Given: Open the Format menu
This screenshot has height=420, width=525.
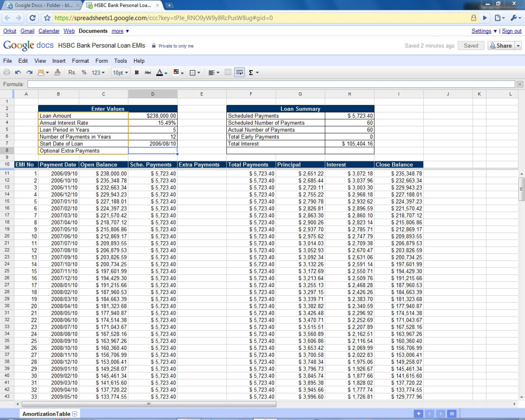Looking at the screenshot, I should click(x=81, y=61).
